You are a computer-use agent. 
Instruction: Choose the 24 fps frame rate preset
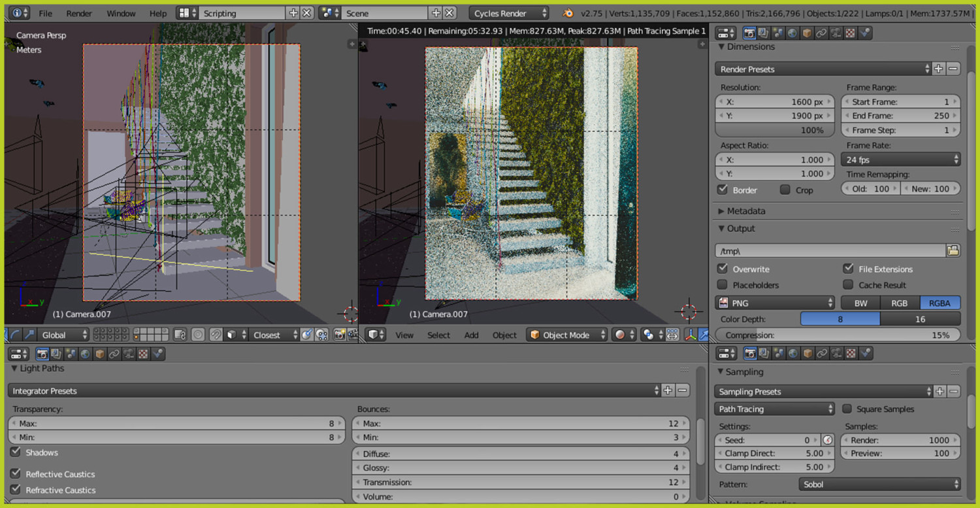[900, 160]
